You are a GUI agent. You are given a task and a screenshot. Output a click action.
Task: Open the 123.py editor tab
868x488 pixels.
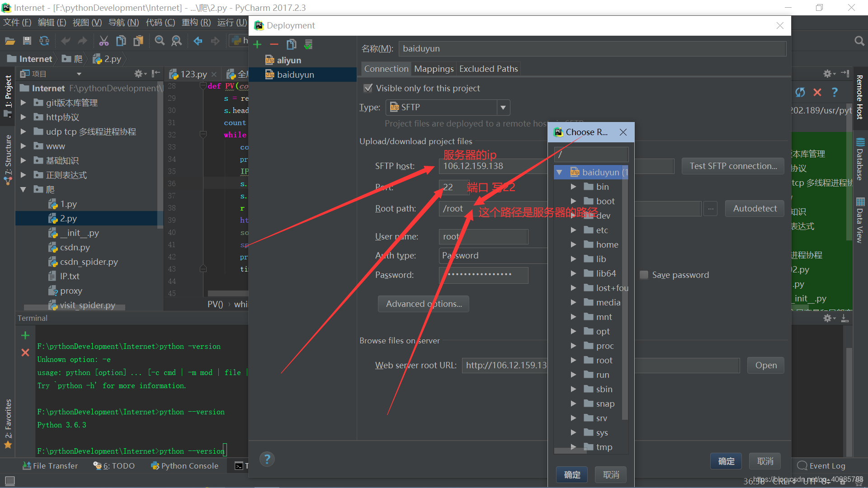tap(193, 74)
